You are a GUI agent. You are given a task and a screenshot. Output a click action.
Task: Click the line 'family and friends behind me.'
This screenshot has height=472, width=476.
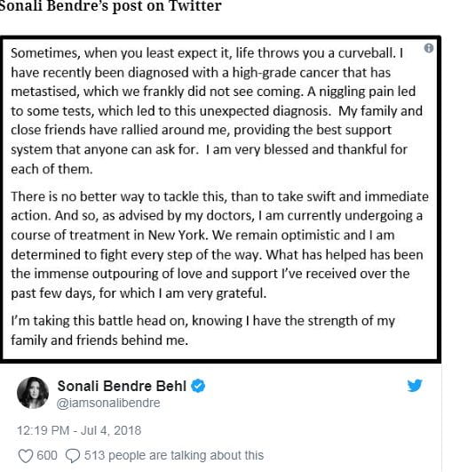click(99, 340)
